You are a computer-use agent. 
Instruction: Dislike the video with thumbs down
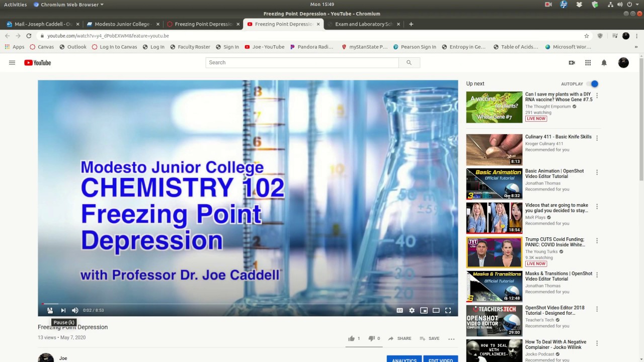pyautogui.click(x=371, y=338)
